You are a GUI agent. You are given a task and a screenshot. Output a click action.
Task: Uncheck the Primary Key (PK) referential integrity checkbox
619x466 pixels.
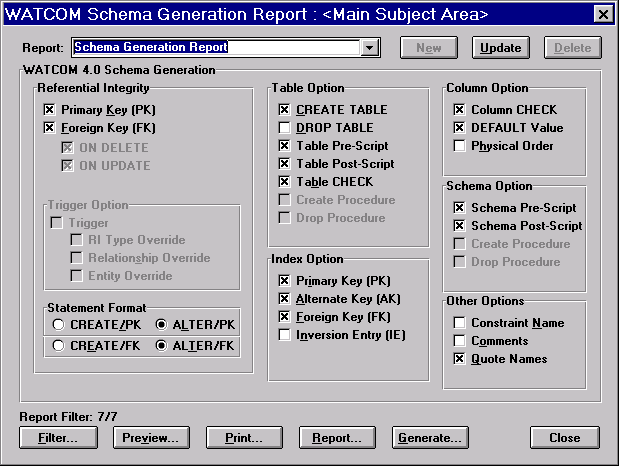[x=50, y=110]
